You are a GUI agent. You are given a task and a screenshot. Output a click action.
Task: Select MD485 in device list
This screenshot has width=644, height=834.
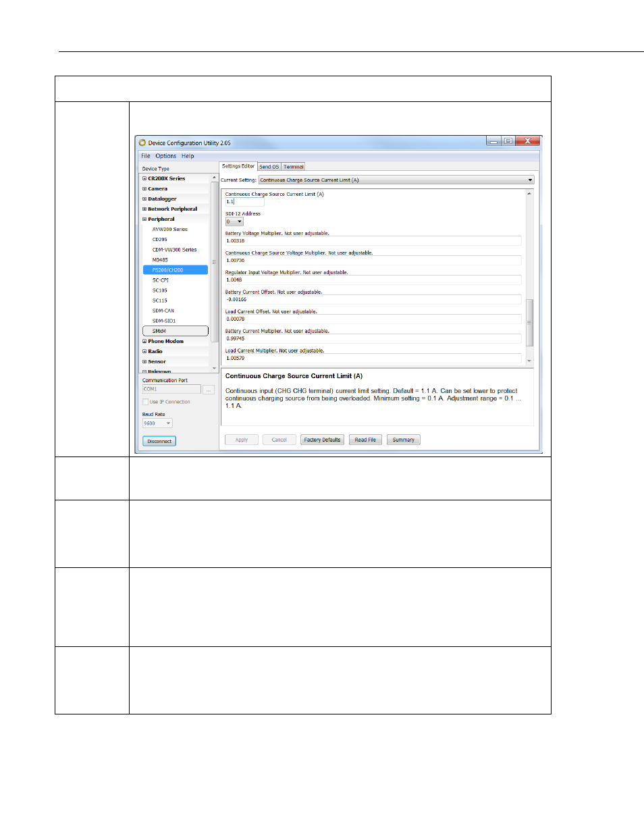click(160, 260)
